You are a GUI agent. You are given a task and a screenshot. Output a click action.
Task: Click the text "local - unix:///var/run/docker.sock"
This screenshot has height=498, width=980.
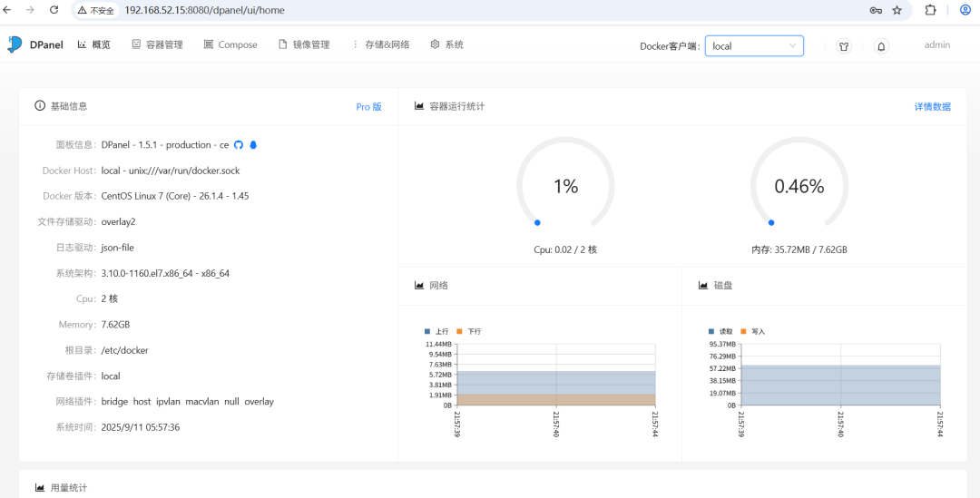click(171, 171)
